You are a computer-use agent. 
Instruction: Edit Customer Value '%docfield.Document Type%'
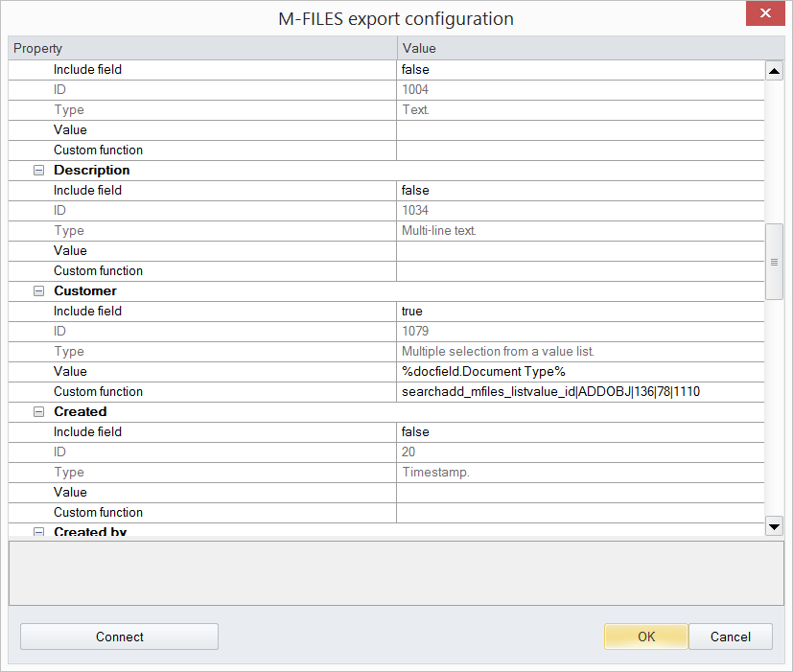tap(580, 372)
